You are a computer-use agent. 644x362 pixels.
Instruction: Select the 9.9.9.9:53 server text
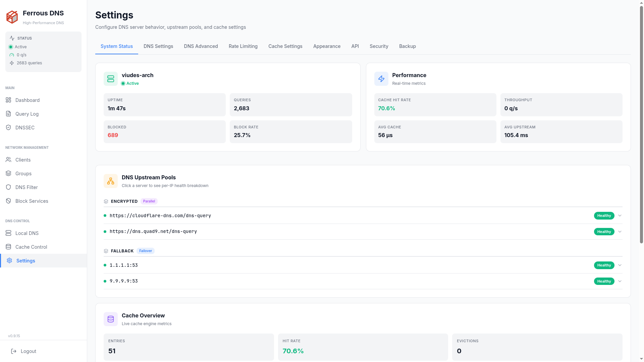click(124, 281)
